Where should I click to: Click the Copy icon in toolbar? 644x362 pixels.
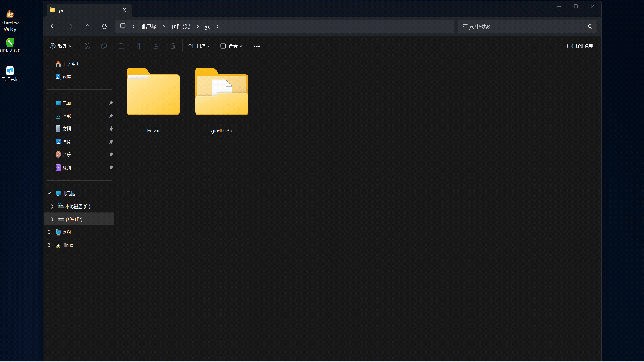(104, 46)
